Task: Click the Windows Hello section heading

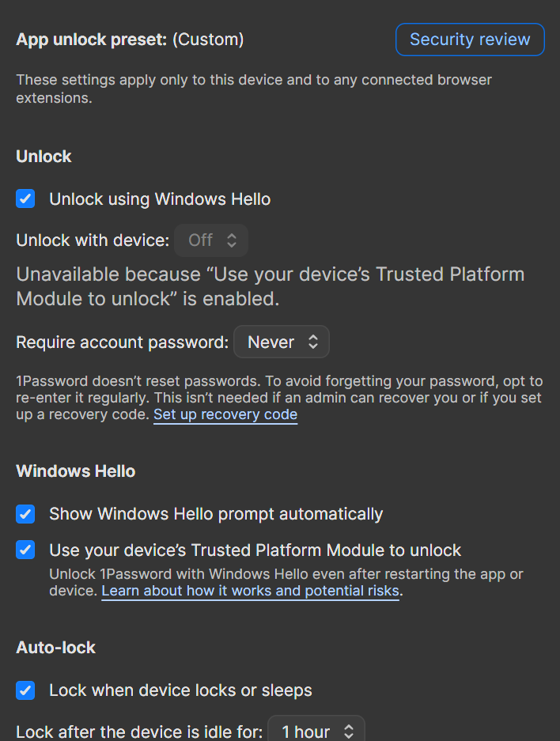Action: point(76,471)
